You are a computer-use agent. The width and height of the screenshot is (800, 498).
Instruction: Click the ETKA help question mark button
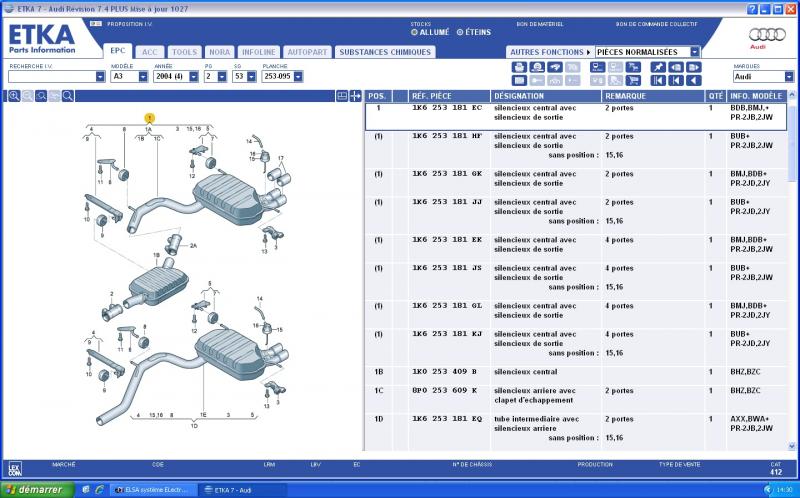[x=752, y=9]
